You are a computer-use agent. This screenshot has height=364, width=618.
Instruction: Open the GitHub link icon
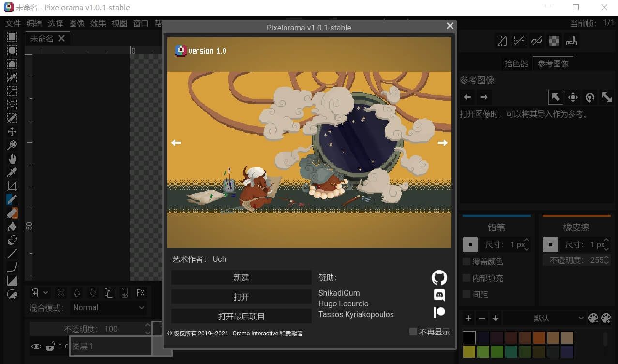pos(439,277)
